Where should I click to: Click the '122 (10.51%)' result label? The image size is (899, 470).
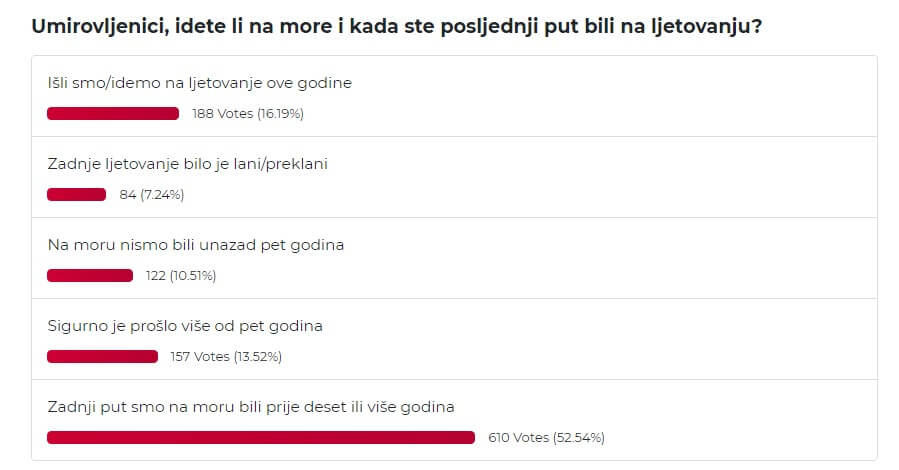(181, 276)
